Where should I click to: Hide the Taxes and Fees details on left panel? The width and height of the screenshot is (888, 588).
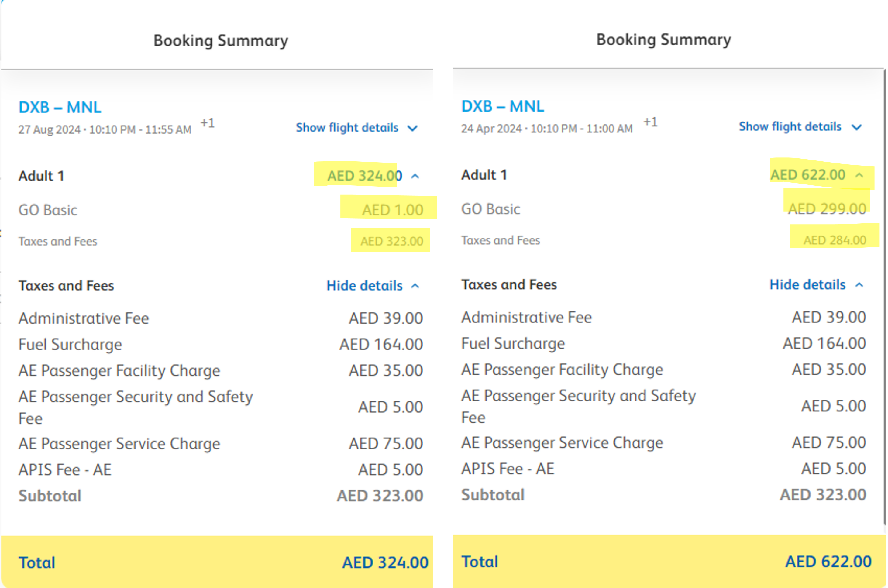(364, 286)
